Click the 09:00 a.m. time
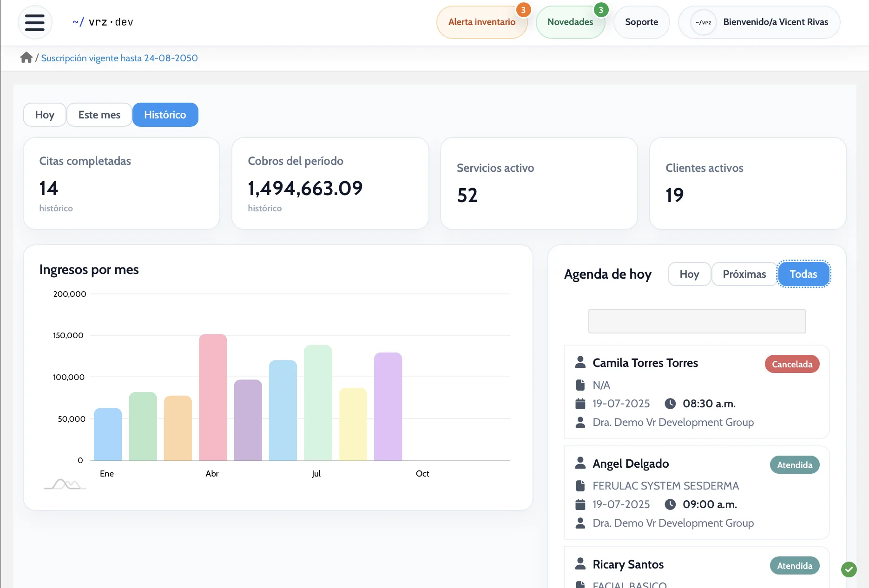 click(x=710, y=504)
